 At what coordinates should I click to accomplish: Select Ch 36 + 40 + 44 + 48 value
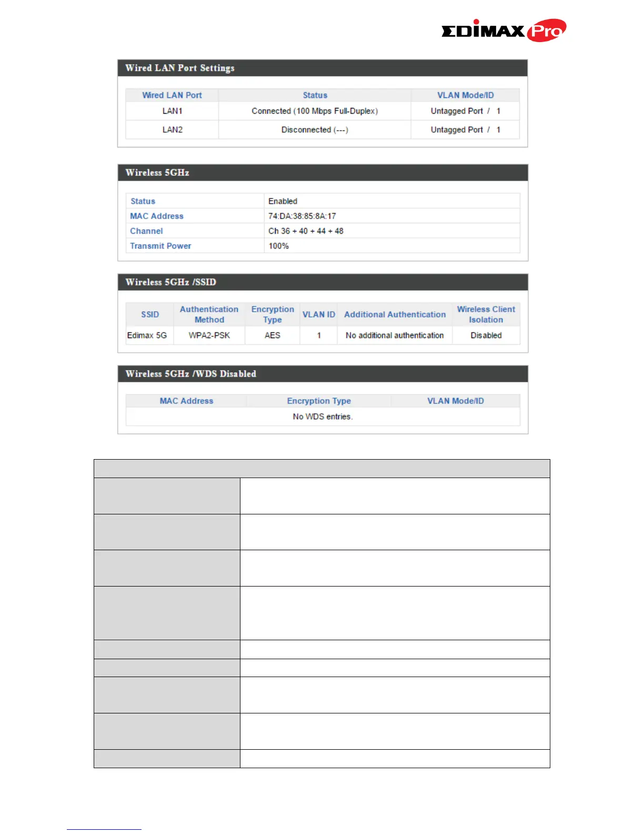(306, 231)
